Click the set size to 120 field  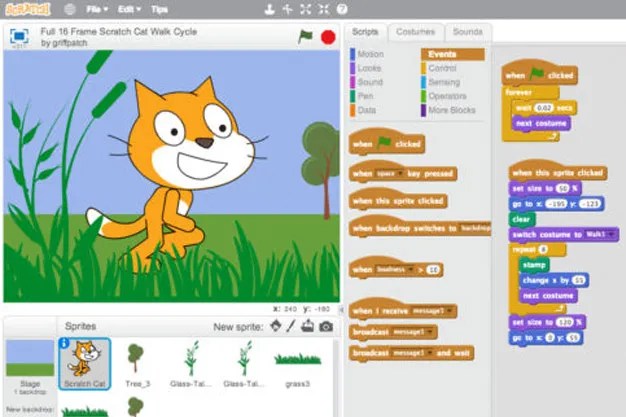click(565, 322)
